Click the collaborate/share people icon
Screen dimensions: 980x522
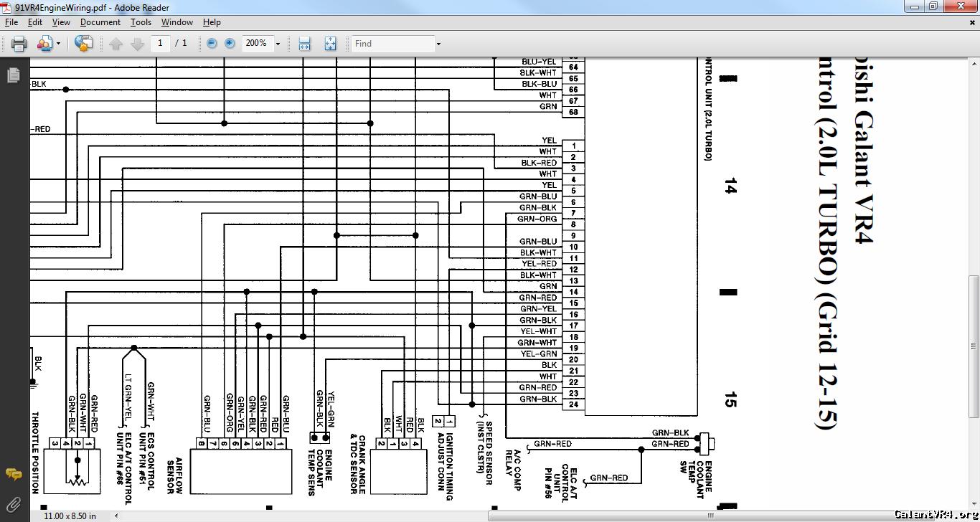(x=44, y=44)
